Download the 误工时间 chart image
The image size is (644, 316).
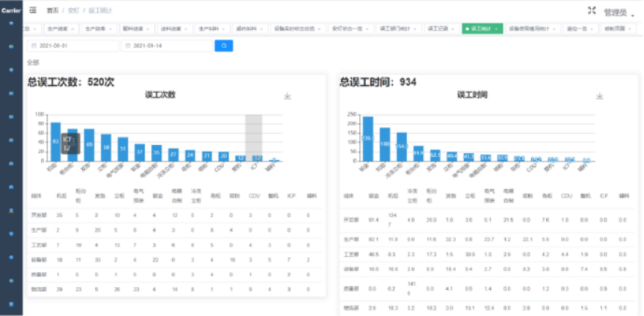[599, 96]
